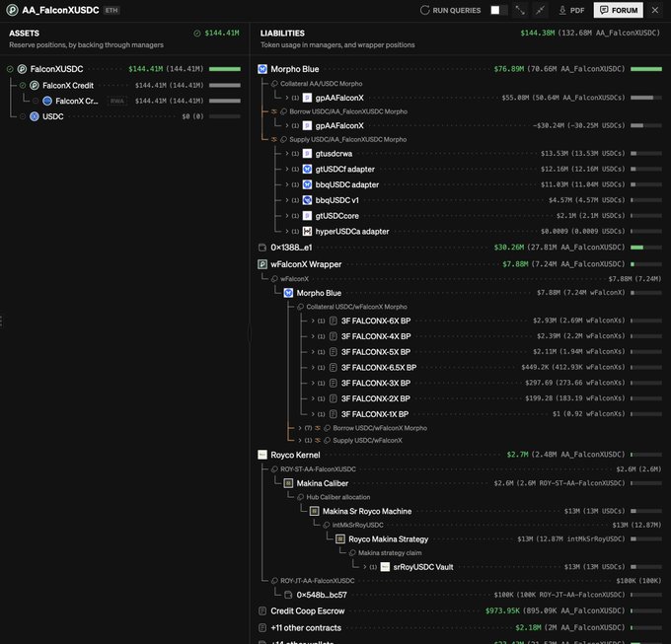Screen dimensions: 671x644
Task: Click the 0x1388...e1 allocation bar
Action: [646, 248]
